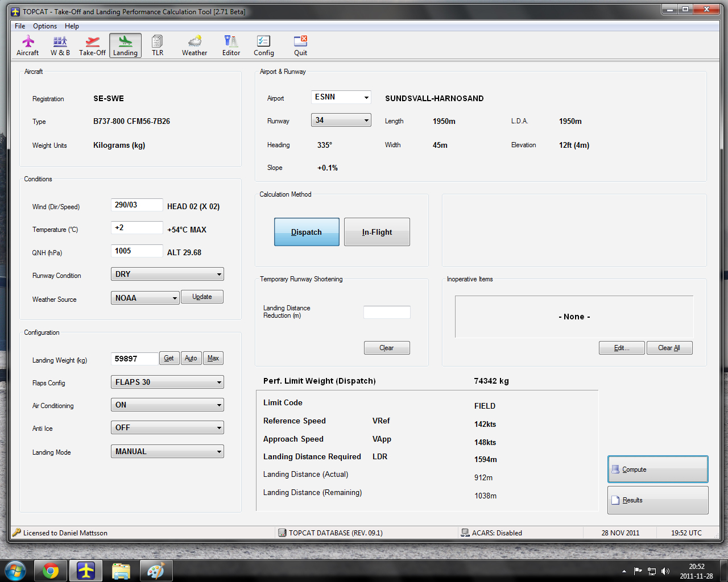Open the Windows Start button
Image resolution: width=728 pixels, height=582 pixels.
(15, 571)
